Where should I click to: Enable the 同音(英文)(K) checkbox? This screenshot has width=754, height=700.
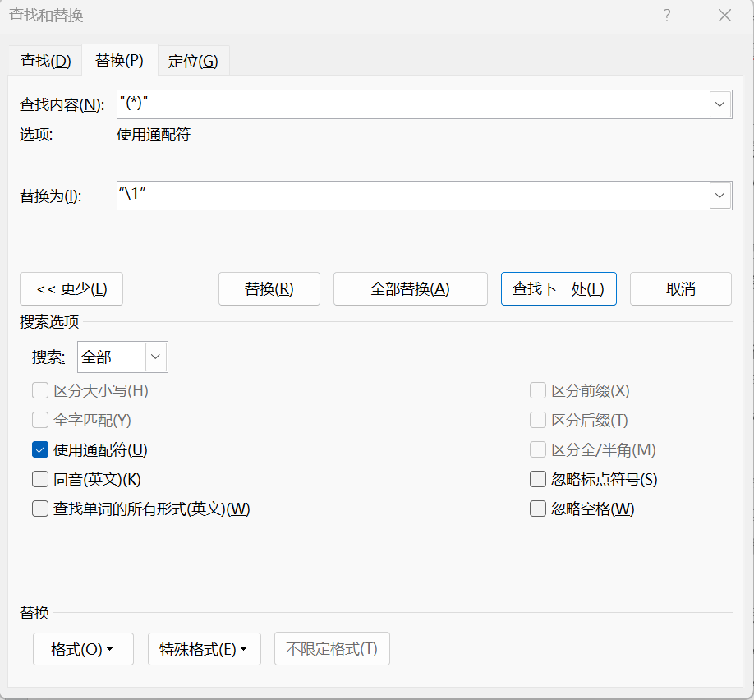tap(40, 480)
